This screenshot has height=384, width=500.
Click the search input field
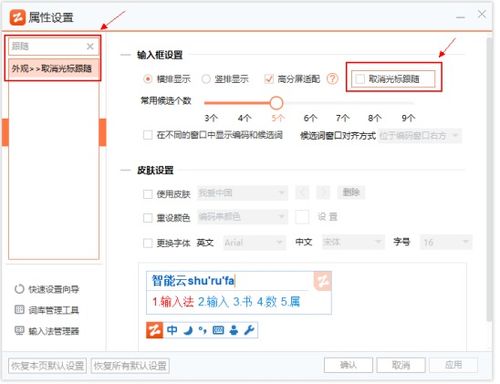coord(53,46)
